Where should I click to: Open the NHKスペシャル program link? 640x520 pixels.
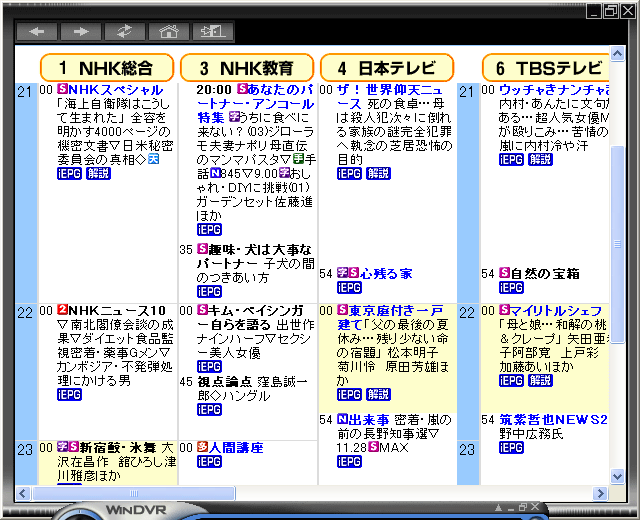coord(116,90)
